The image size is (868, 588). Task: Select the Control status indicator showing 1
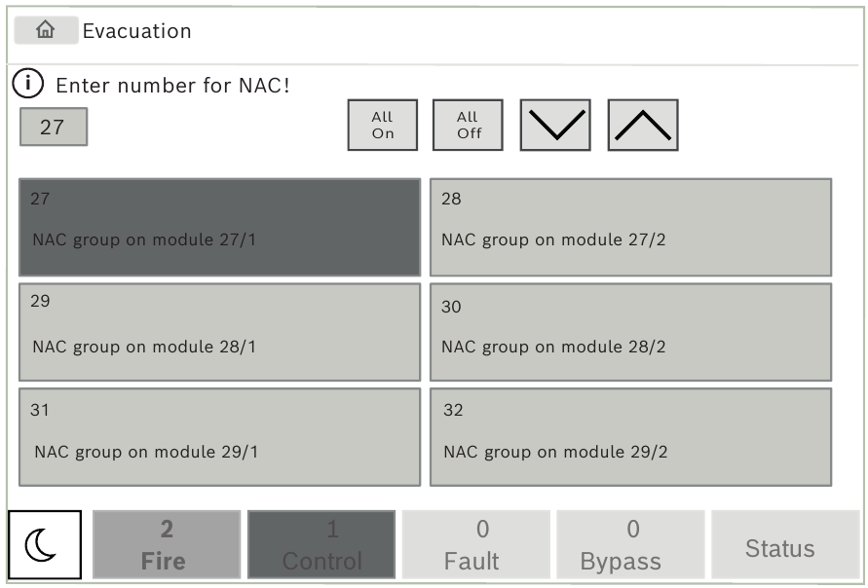[321, 544]
